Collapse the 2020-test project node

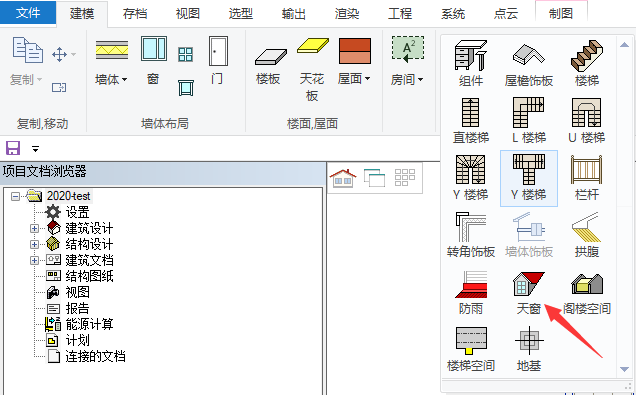(15, 197)
